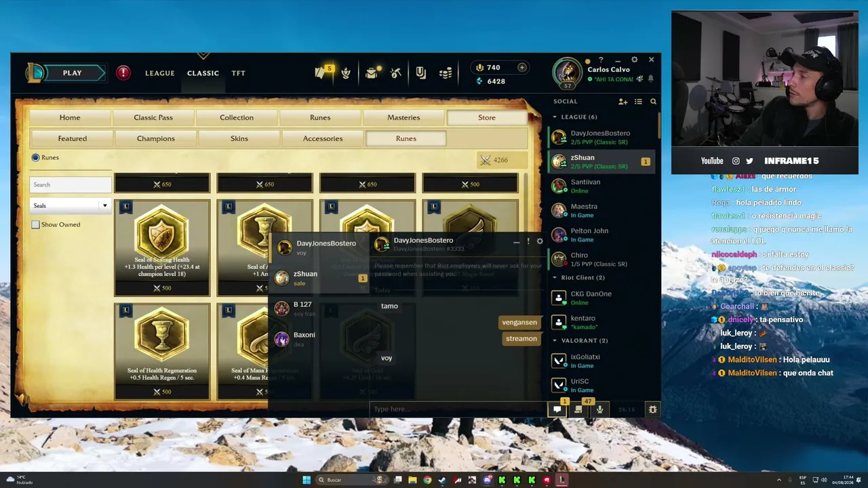Open Baxoni conversation in chat list
The width and height of the screenshot is (868, 488).
320,339
